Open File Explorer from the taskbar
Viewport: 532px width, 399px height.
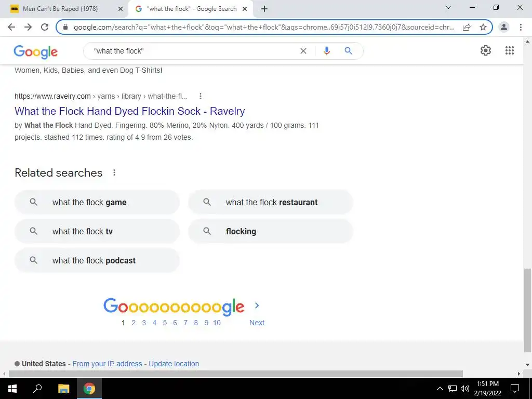coord(63,389)
